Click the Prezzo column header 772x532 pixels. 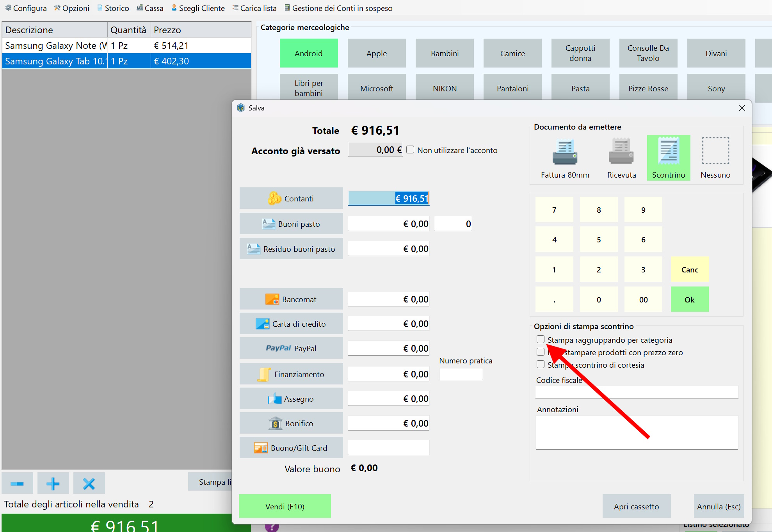(201, 30)
